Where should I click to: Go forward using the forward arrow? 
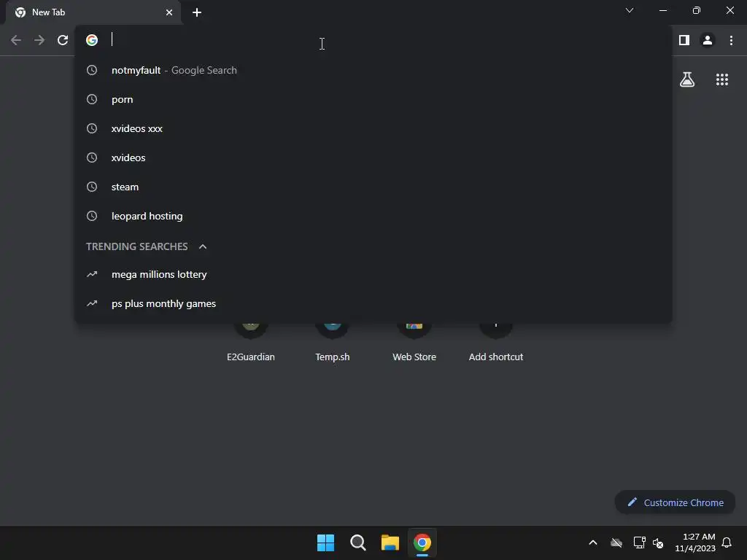click(x=39, y=41)
